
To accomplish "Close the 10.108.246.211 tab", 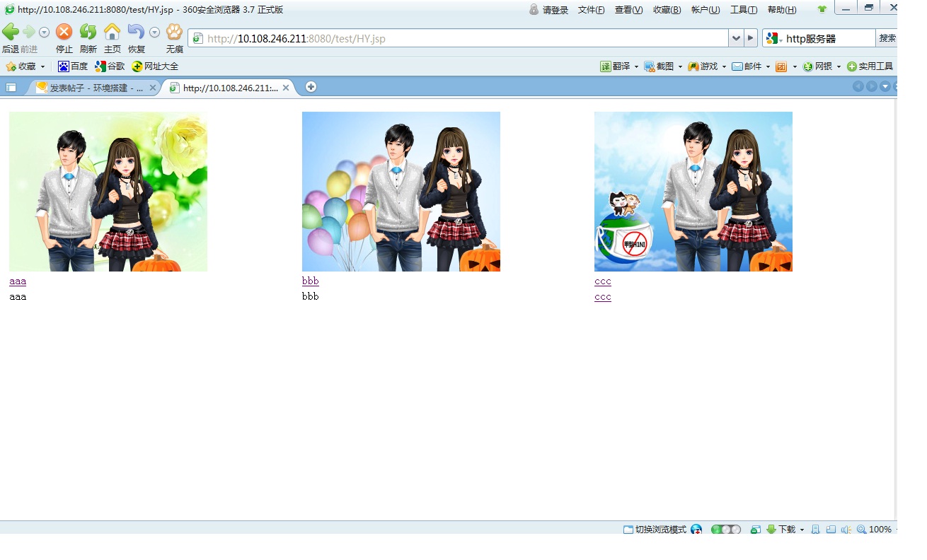I will click(286, 88).
